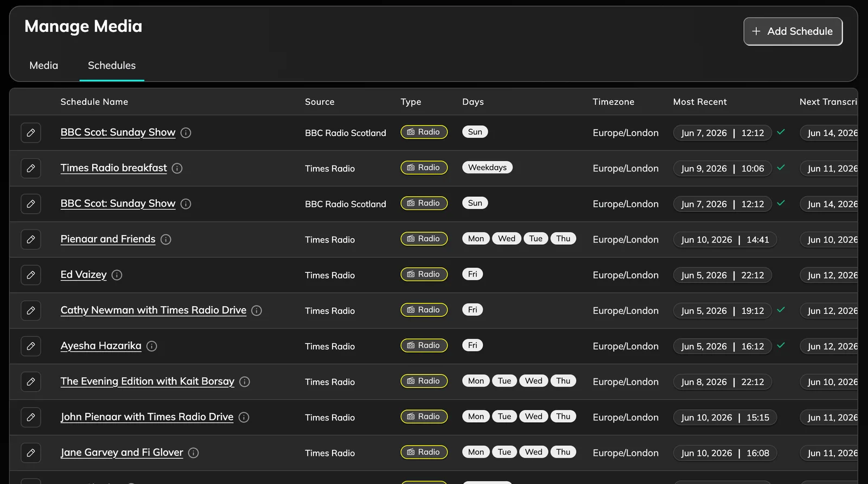868x484 pixels.
Task: Click Jun 8, 2026 | 22:12 most recent date
Action: (722, 382)
